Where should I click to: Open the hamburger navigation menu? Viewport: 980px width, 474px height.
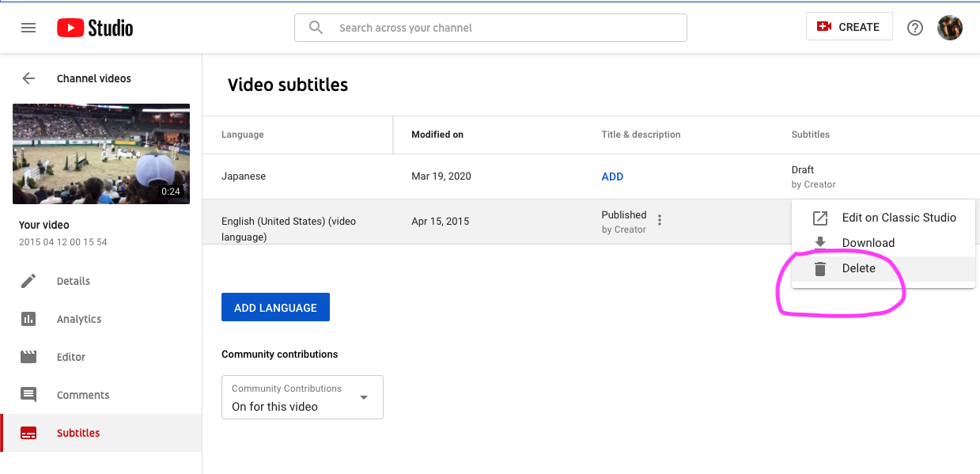tap(28, 28)
